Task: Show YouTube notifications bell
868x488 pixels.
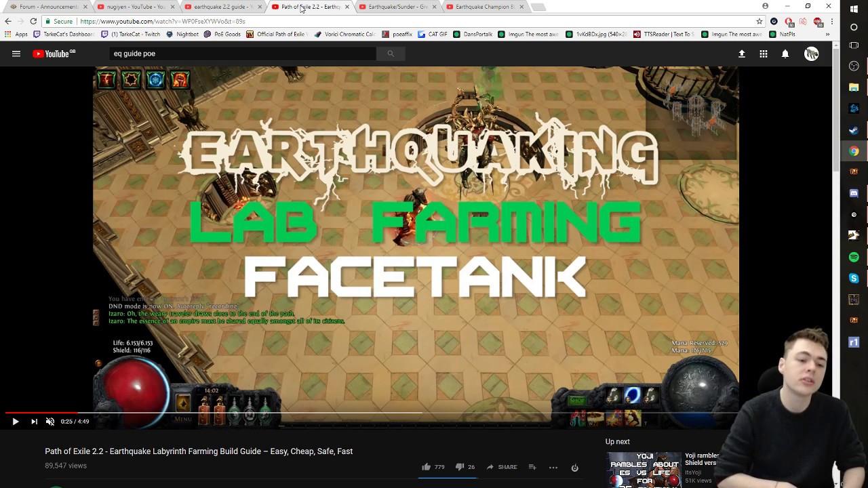Action: tap(785, 54)
